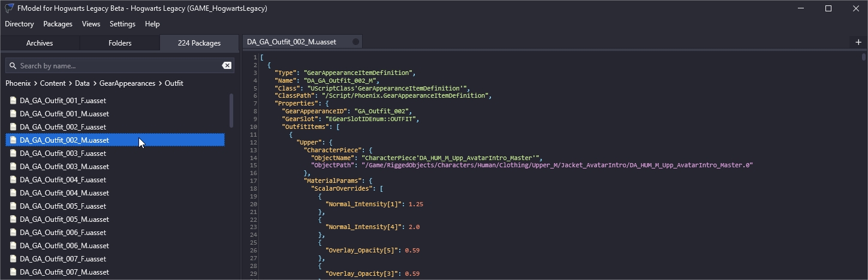Open the Packages menu

58,24
